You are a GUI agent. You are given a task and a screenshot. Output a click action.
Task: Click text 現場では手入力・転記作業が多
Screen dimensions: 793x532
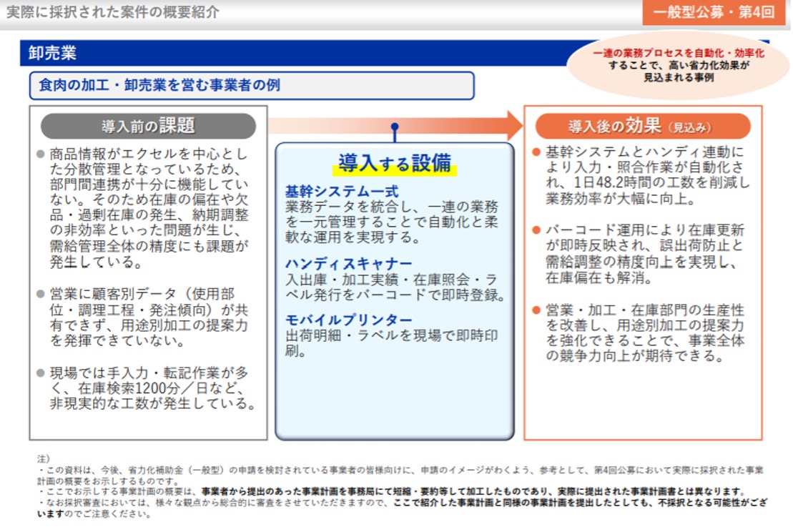coord(149,373)
